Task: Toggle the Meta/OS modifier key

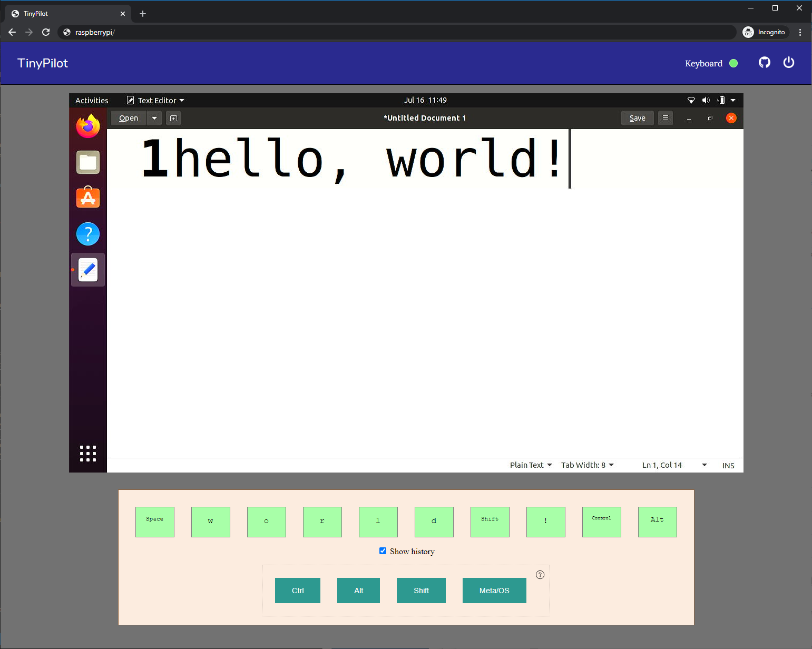Action: tap(494, 591)
